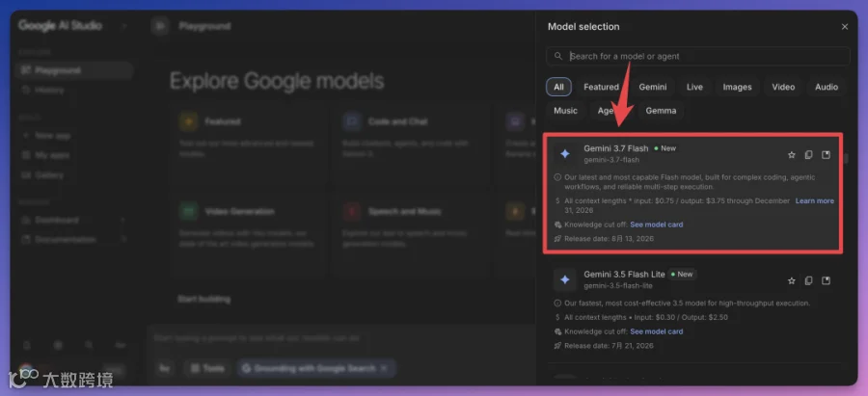Click the Input: $0.30 / Output: $2.50 pricing text
Viewport: 868px width, 396px height.
[680, 317]
